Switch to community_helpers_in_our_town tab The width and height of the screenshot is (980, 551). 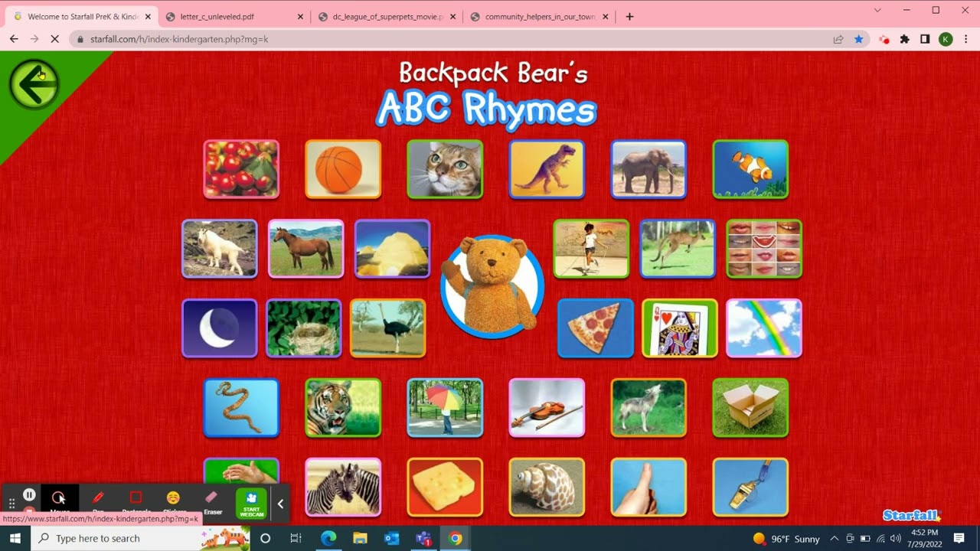click(x=540, y=16)
